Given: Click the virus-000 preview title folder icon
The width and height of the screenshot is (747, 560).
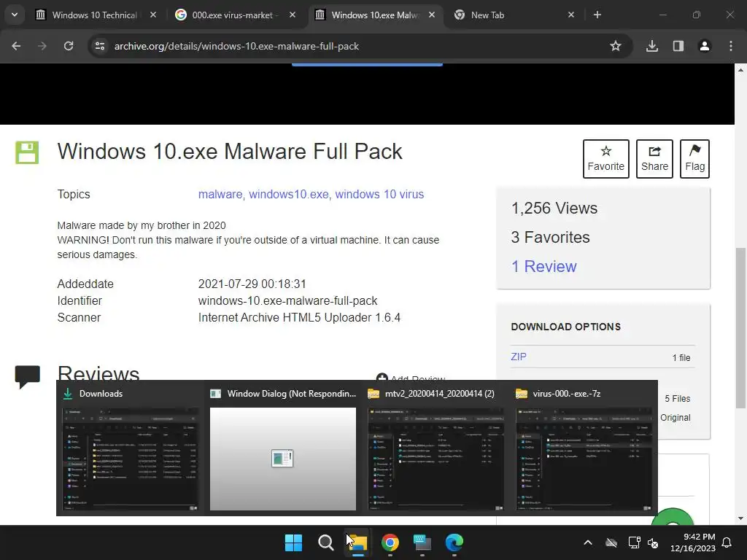Looking at the screenshot, I should coord(522,393).
